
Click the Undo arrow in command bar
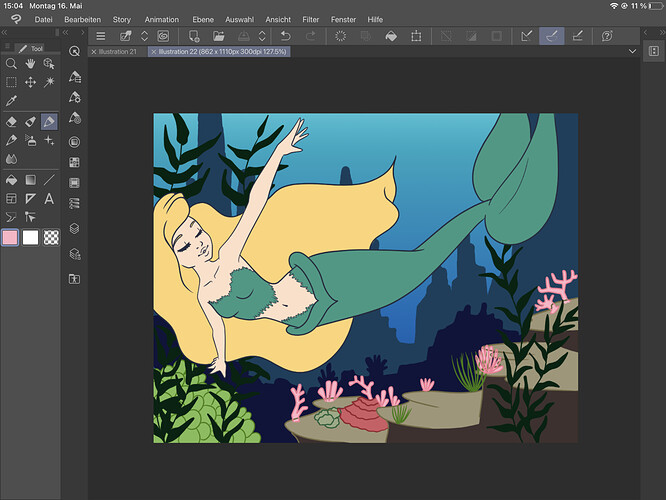[x=284, y=36]
